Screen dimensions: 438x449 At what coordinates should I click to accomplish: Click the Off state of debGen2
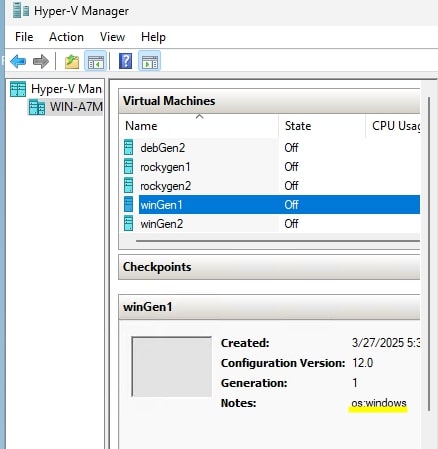(x=291, y=148)
